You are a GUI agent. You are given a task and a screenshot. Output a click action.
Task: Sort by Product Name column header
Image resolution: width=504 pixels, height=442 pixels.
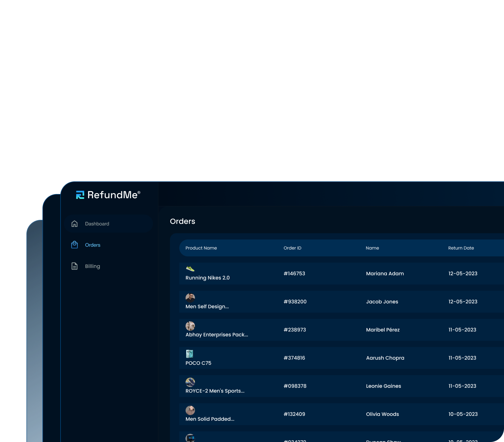click(x=201, y=248)
